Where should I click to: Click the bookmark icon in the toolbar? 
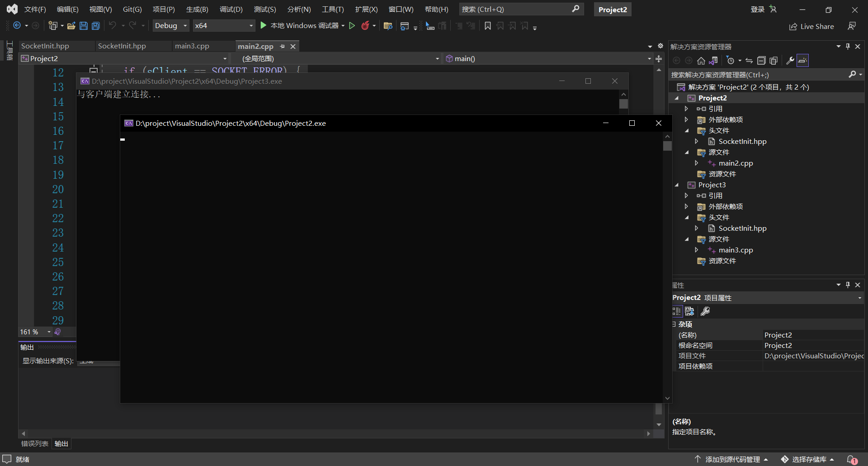(x=487, y=26)
